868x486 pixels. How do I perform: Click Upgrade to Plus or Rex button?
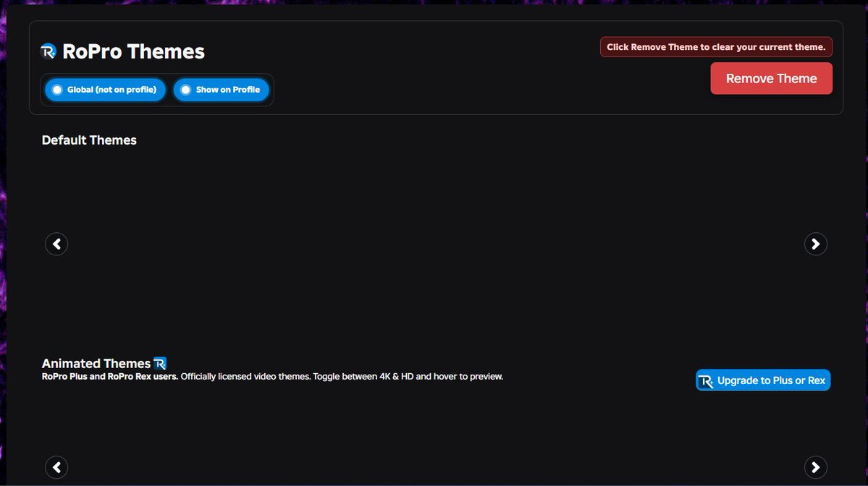(763, 380)
